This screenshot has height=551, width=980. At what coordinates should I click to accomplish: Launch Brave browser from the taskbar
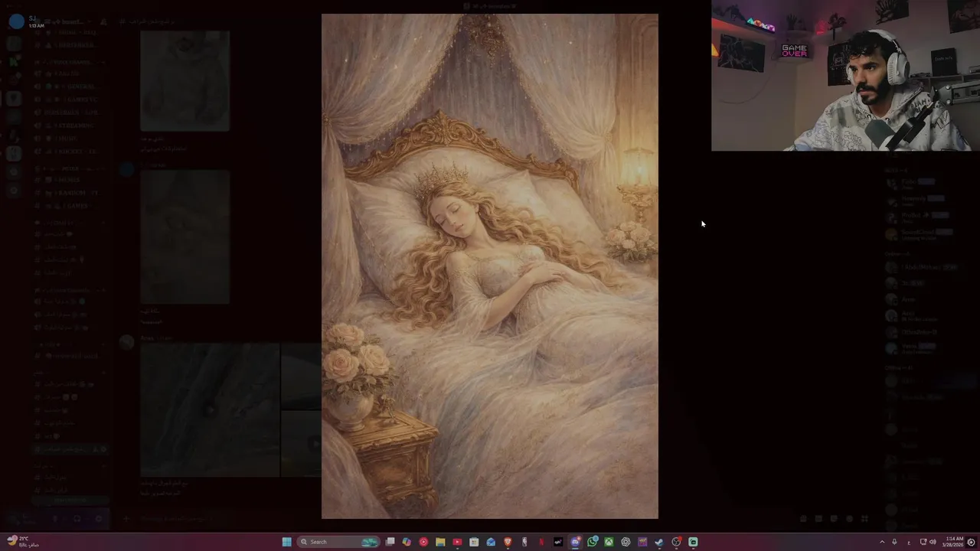pos(508,542)
